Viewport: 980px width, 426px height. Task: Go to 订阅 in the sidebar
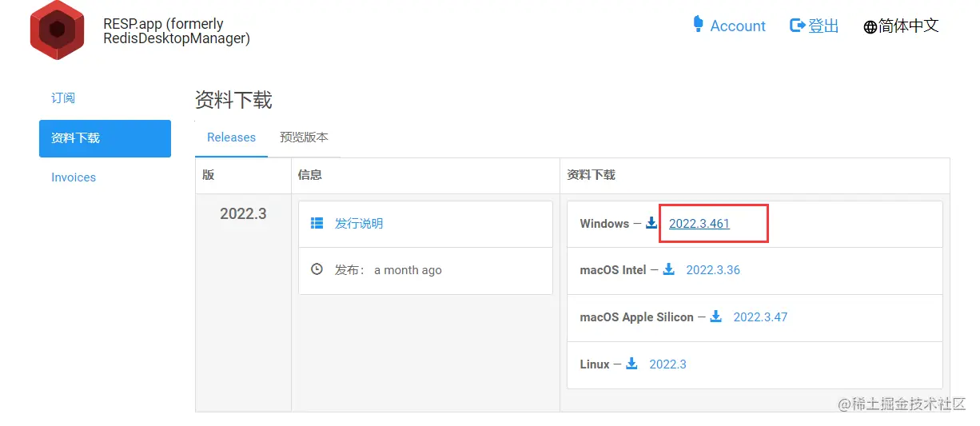(x=63, y=98)
